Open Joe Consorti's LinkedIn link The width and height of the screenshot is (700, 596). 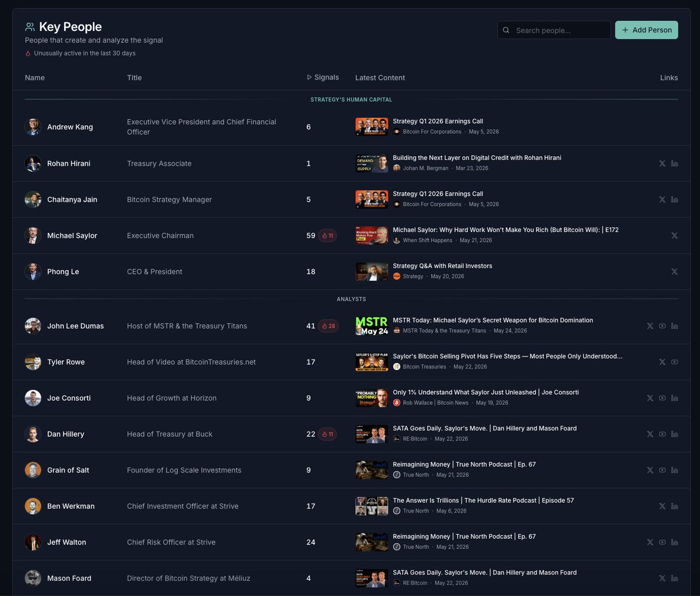[674, 398]
